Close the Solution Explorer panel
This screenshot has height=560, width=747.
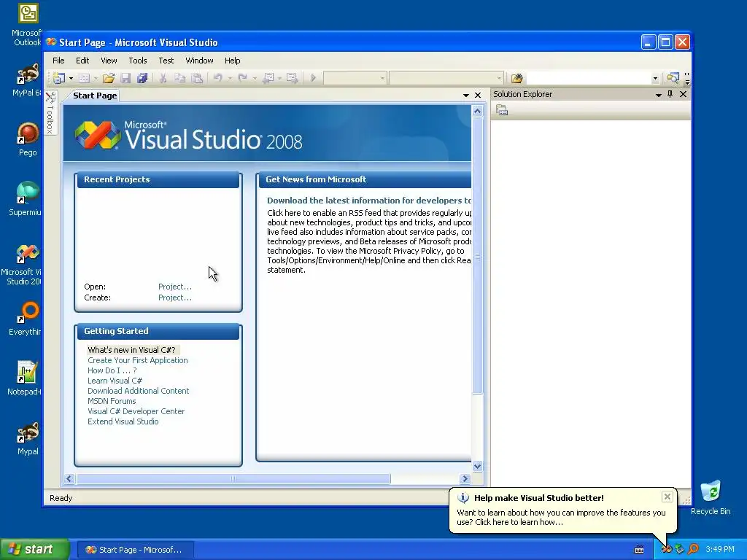683,94
